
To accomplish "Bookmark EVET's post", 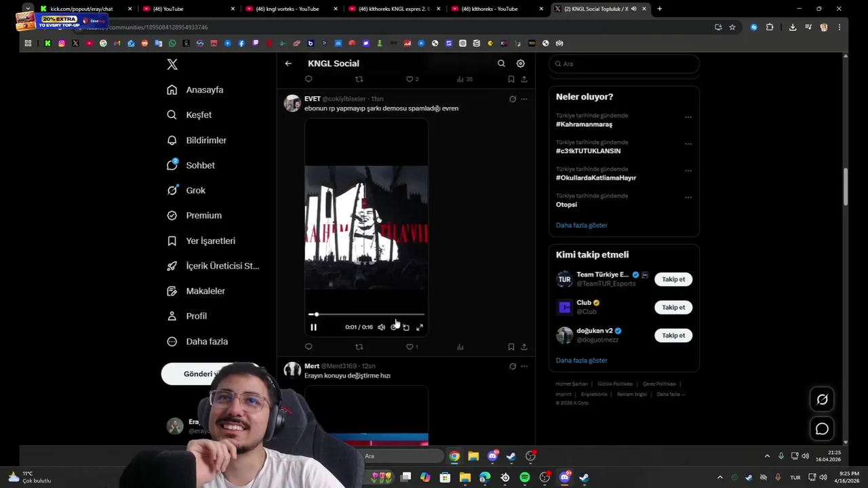I will click(x=511, y=347).
